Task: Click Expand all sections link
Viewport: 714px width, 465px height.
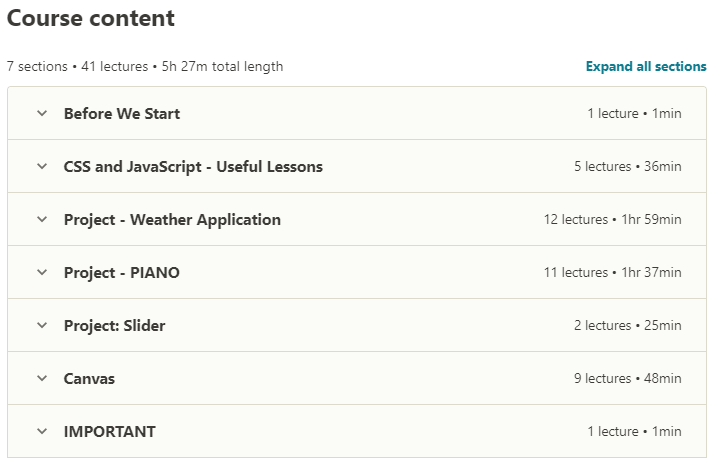Action: [646, 67]
